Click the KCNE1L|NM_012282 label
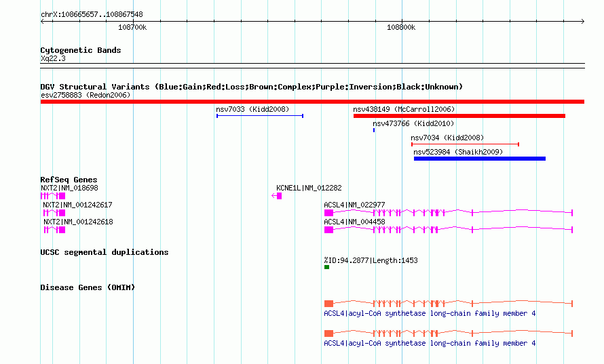 click(309, 188)
